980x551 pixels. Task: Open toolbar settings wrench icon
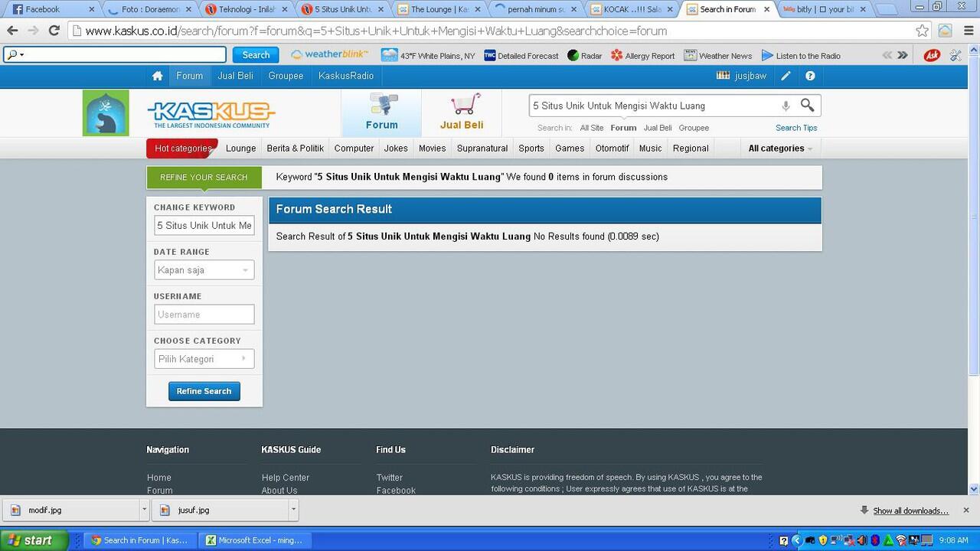pos(955,55)
